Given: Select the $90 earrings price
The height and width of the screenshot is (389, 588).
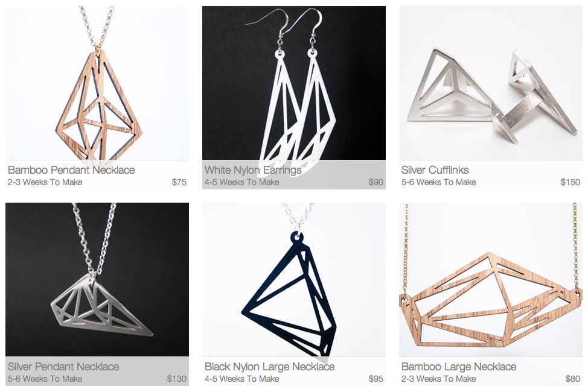Looking at the screenshot, I should pos(375,183).
